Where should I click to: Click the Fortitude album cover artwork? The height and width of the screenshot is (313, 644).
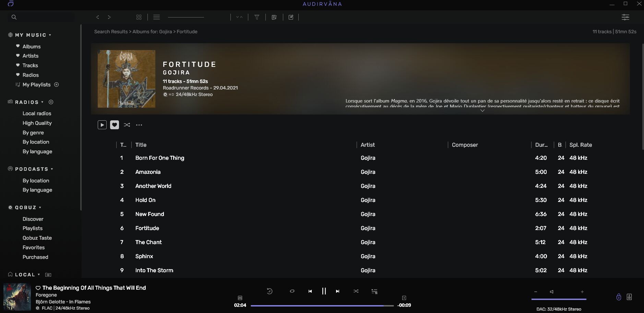coord(127,79)
